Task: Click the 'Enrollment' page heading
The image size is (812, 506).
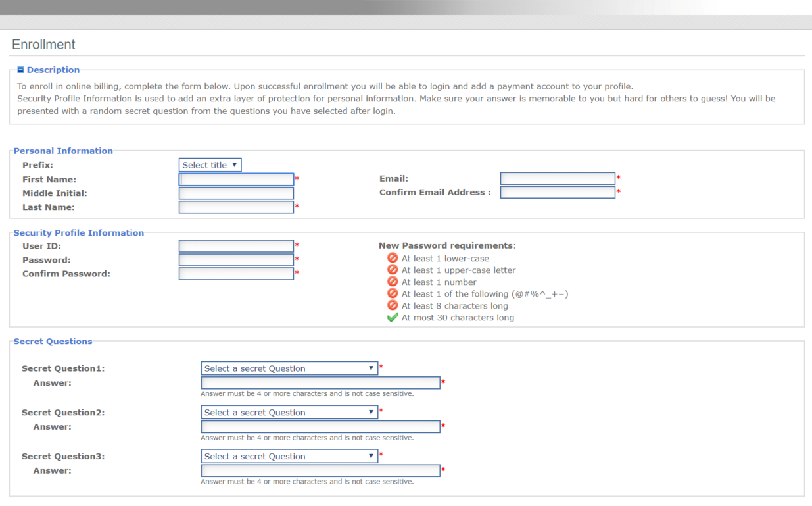Action: click(x=43, y=45)
